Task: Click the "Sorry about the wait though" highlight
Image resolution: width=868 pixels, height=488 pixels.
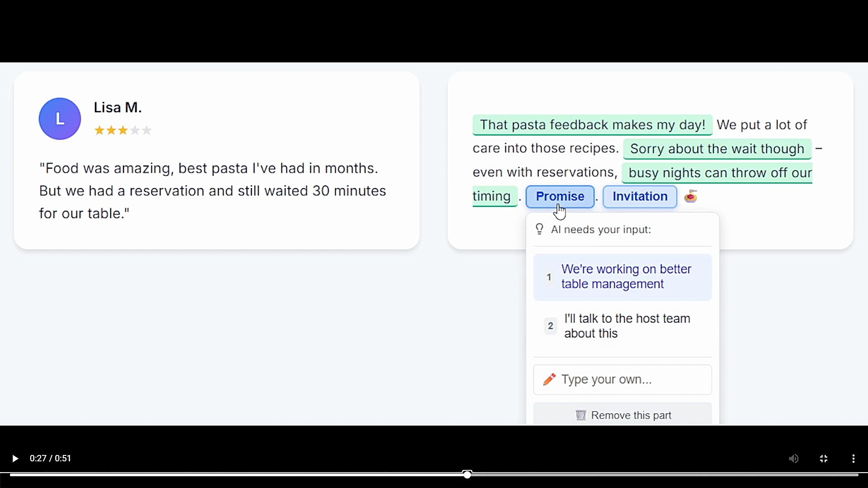Action: 717,149
